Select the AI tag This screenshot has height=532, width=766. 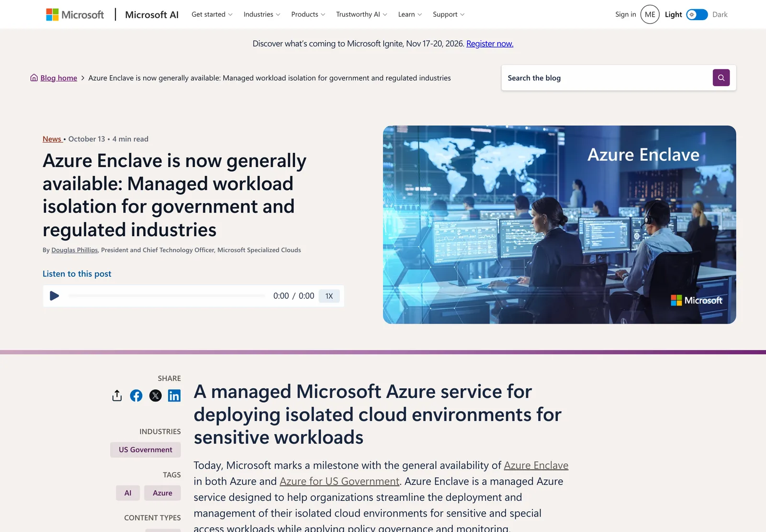coord(128,493)
